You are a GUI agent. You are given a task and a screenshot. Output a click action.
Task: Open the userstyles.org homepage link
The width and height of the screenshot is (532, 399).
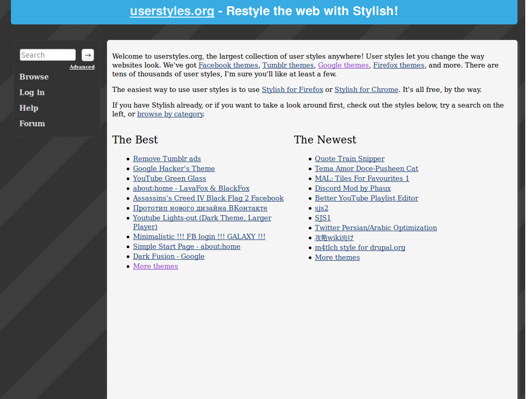pyautogui.click(x=171, y=11)
